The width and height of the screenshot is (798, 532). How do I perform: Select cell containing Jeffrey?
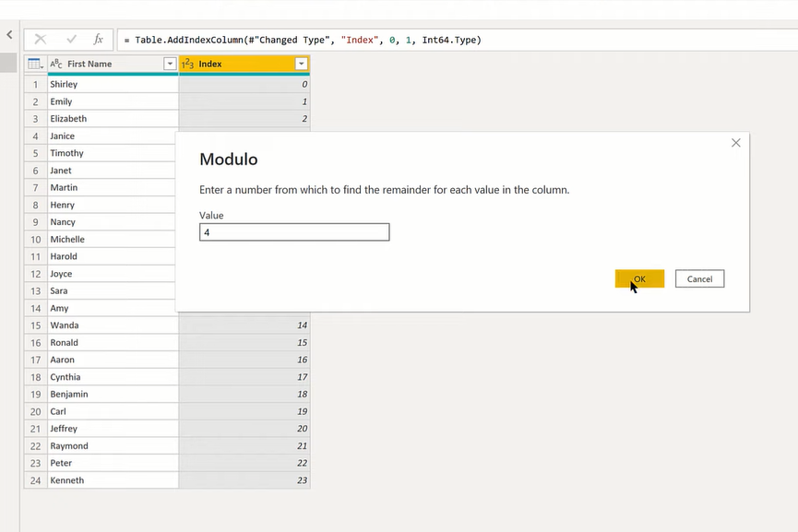(x=113, y=428)
